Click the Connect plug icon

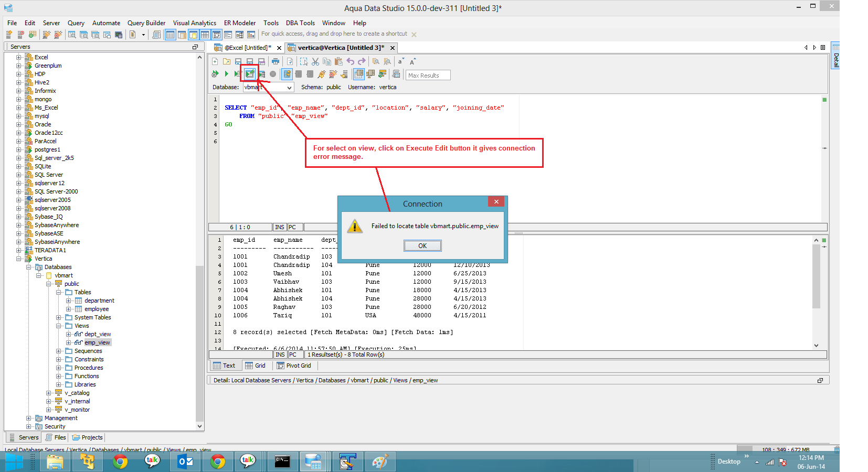point(322,74)
